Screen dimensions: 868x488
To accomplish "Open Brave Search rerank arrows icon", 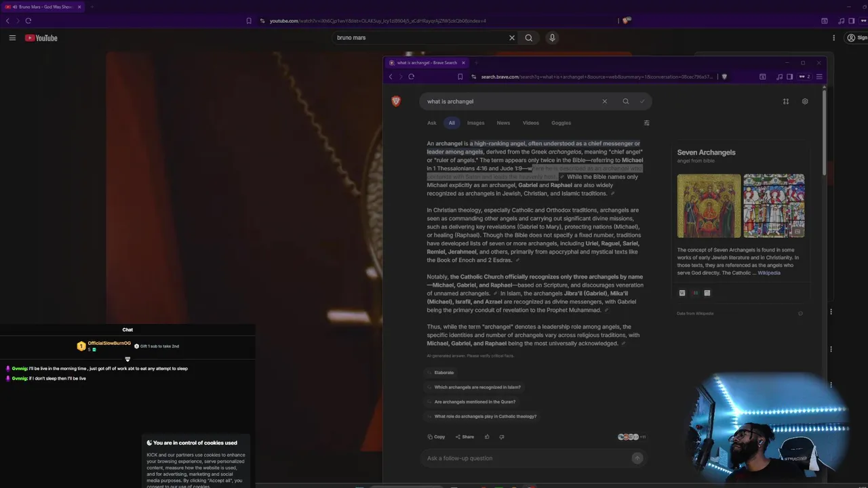I will (785, 102).
